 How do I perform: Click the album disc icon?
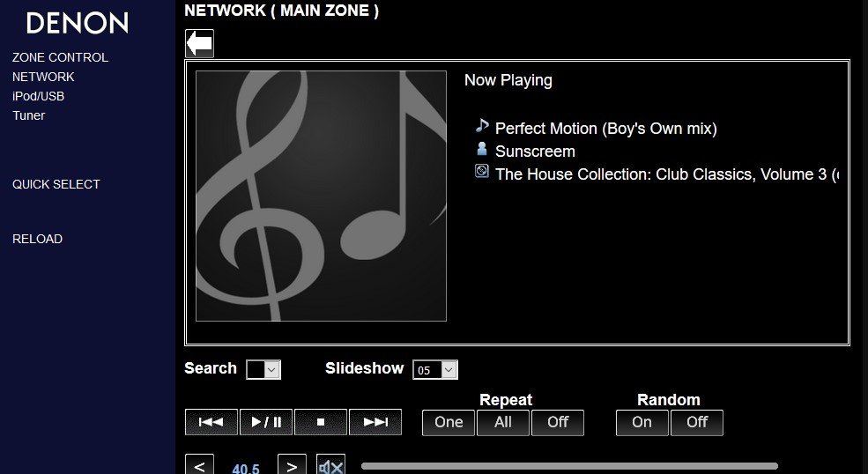click(482, 171)
